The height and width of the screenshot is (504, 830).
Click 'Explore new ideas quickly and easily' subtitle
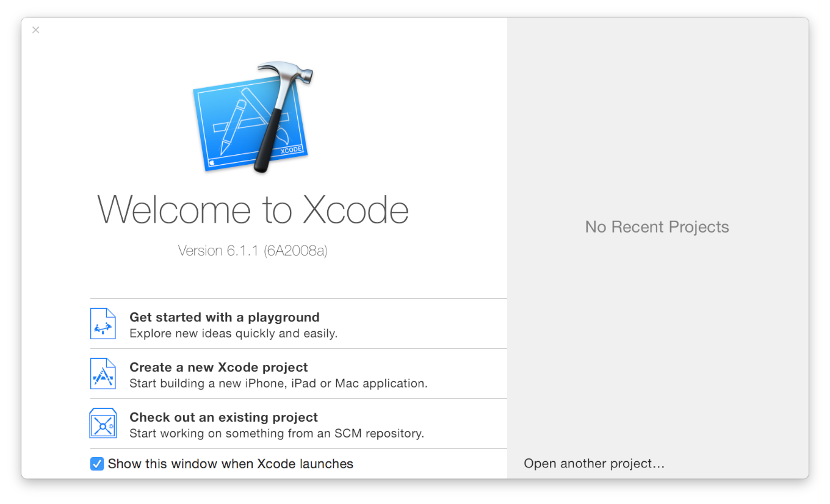click(x=233, y=334)
